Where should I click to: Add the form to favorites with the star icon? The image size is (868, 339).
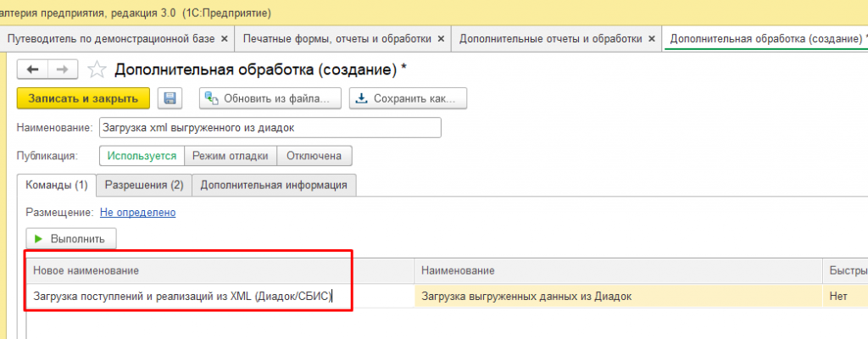coord(97,69)
